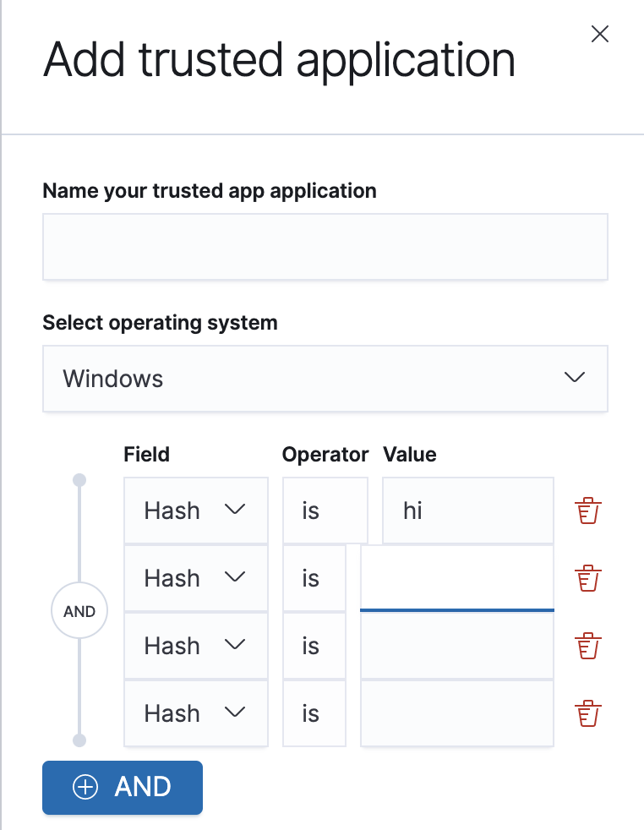Delete the first Hash condition row
Image resolution: width=644 pixels, height=830 pixels.
pos(588,511)
